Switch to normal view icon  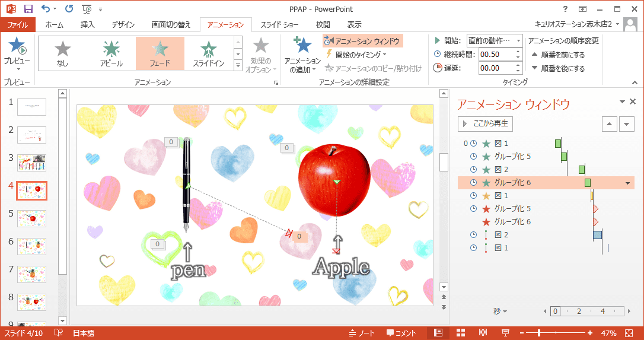pyautogui.click(x=439, y=333)
